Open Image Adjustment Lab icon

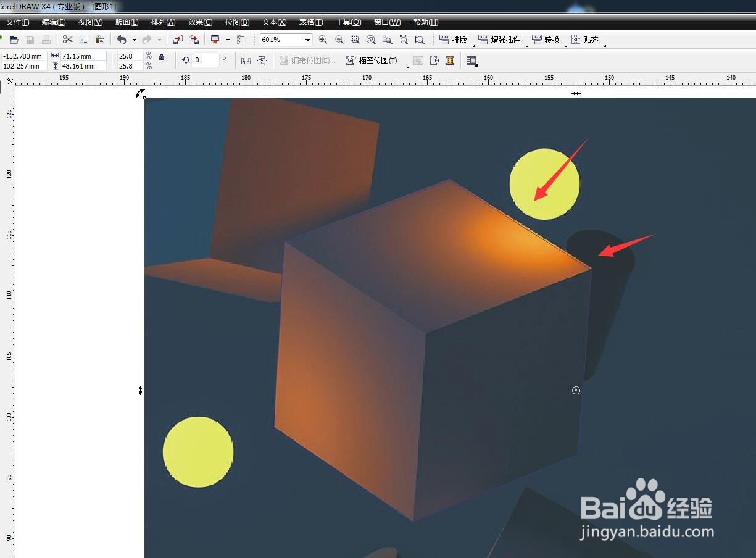click(x=450, y=60)
